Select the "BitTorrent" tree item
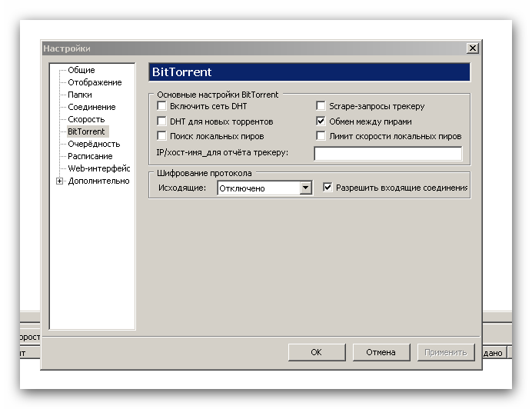 click(86, 131)
